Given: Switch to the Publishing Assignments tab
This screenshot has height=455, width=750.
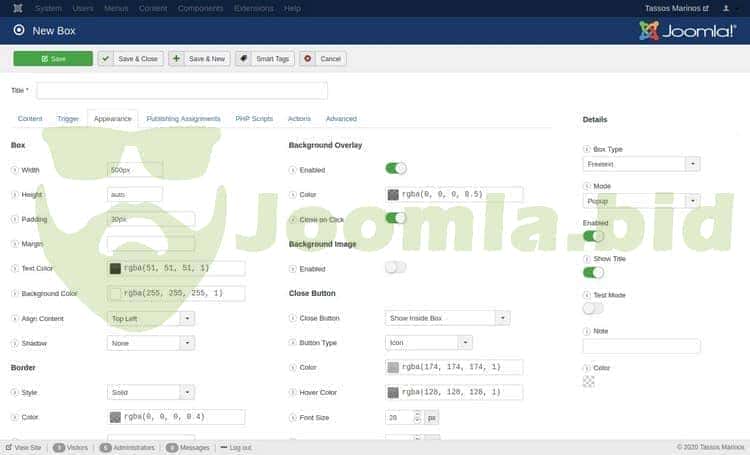Looking at the screenshot, I should [x=183, y=119].
